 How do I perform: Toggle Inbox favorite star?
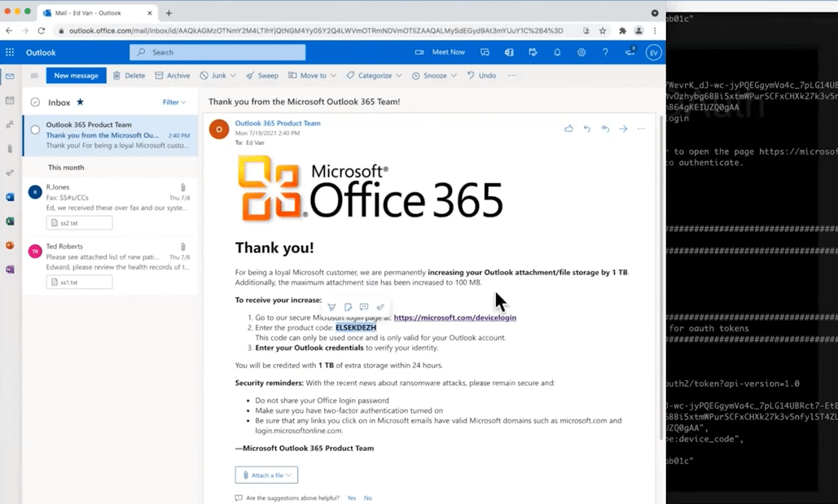(80, 102)
